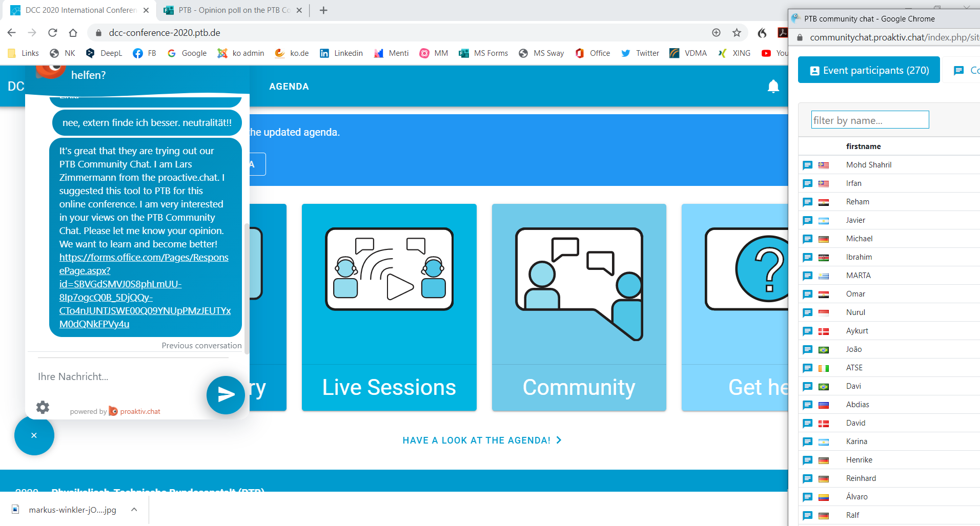
Task: Reload the page in browser toolbar
Action: (x=52, y=33)
